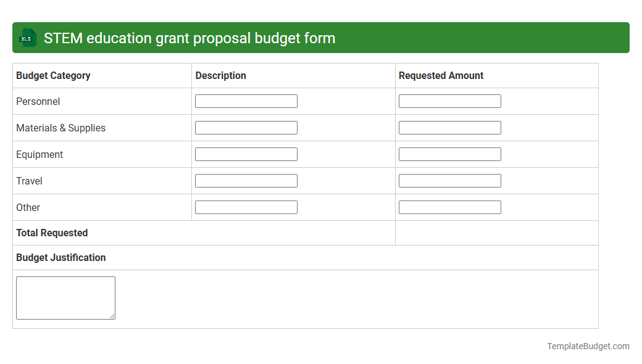Click the Personnel category label

(38, 101)
